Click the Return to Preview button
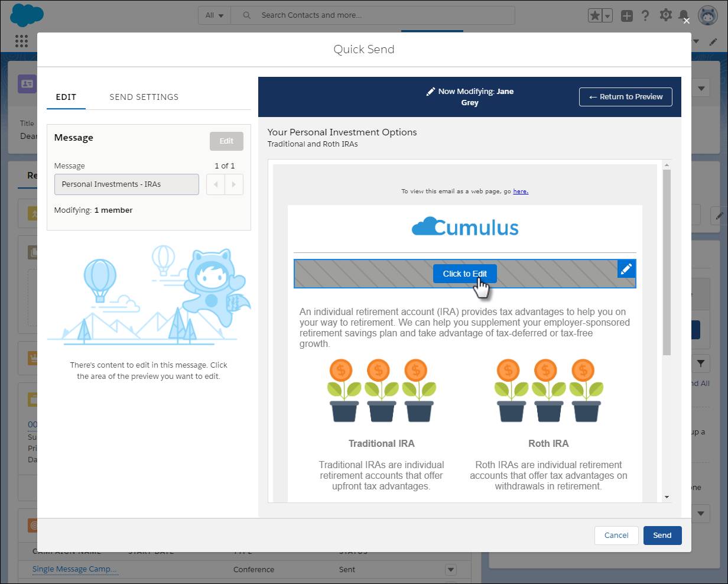728x584 pixels. [625, 97]
